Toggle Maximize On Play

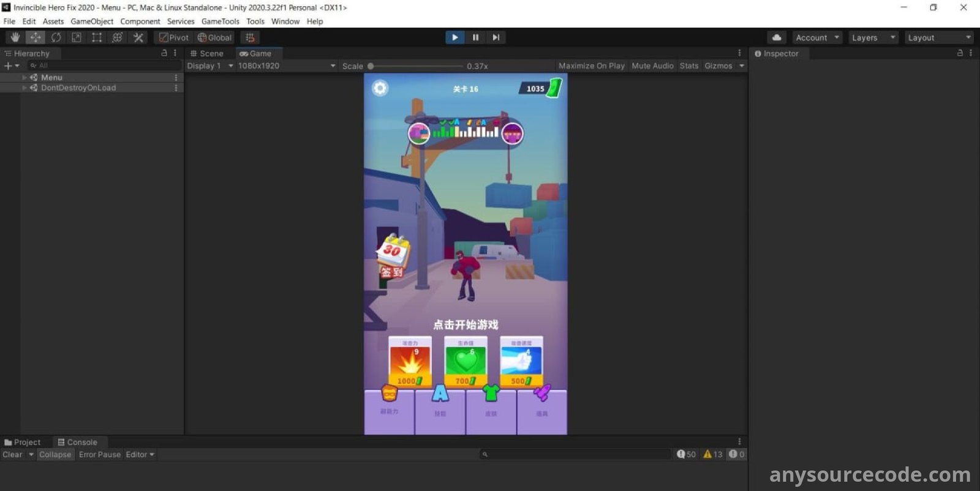[x=591, y=66]
